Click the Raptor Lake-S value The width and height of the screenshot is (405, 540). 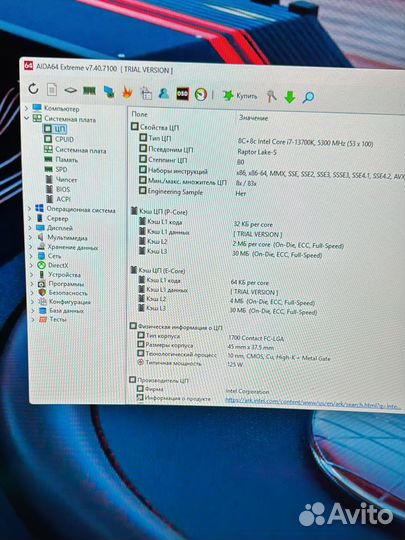click(257, 152)
